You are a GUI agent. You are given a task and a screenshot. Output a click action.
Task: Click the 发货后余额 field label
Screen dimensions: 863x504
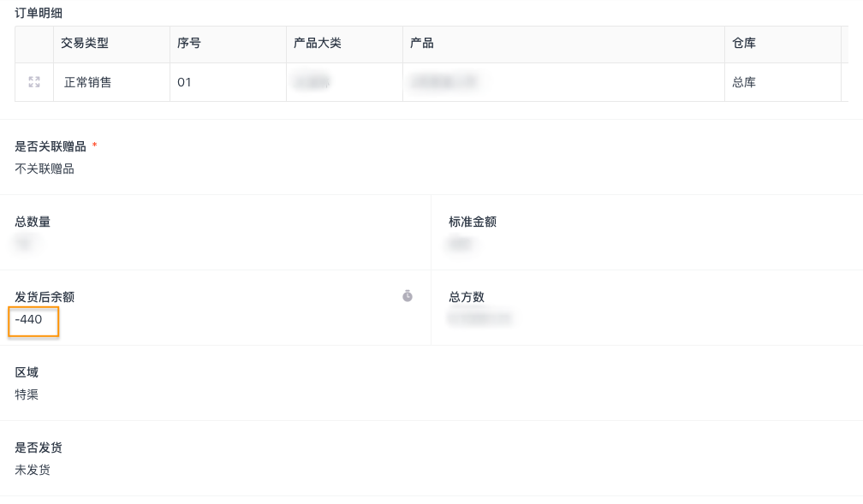(45, 297)
